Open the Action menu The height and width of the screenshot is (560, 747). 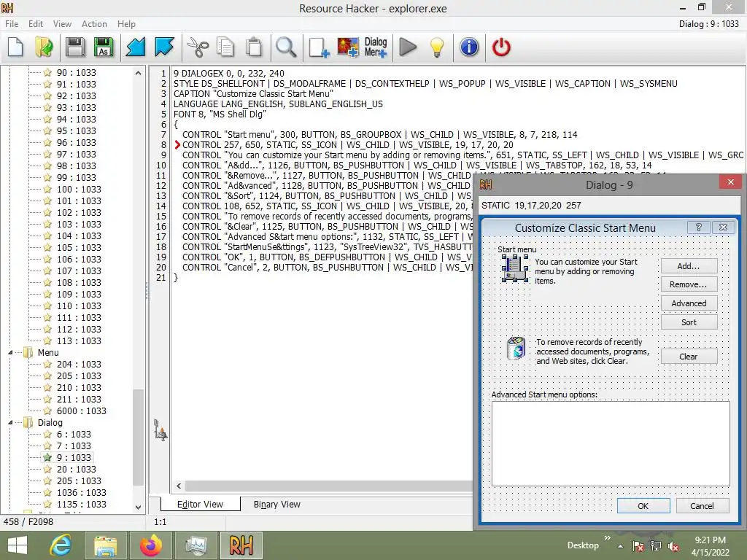click(94, 24)
